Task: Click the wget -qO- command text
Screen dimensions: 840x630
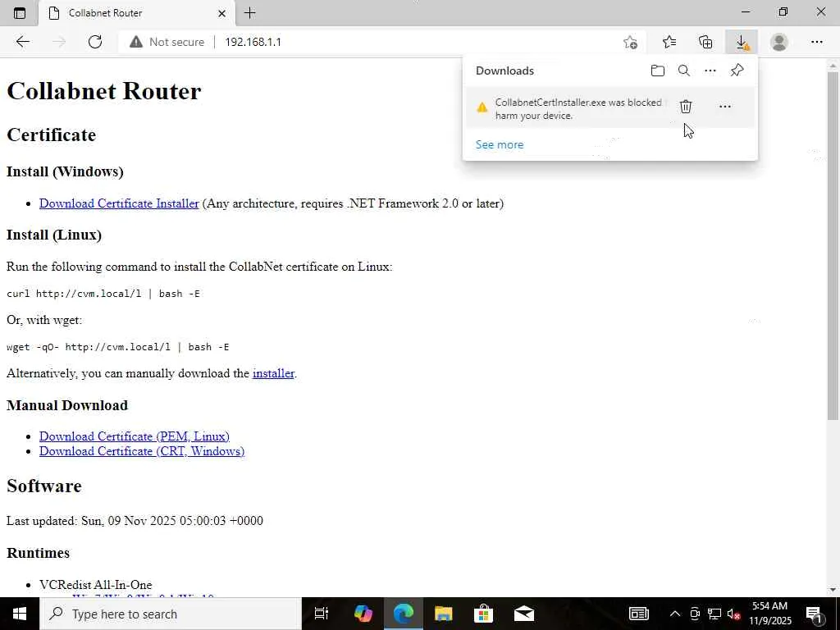Action: (x=118, y=347)
